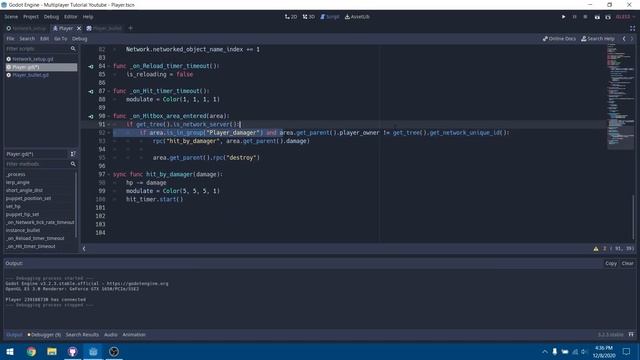This screenshot has width=640, height=360.
Task: Jump to set_hp method
Action: coord(13,207)
